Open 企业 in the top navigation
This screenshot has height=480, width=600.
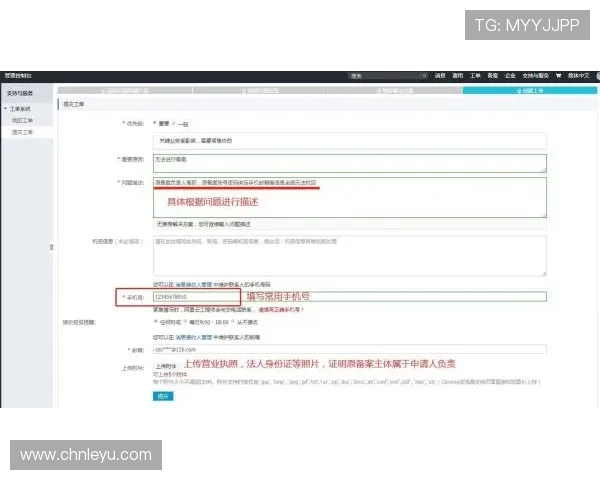click(510, 76)
